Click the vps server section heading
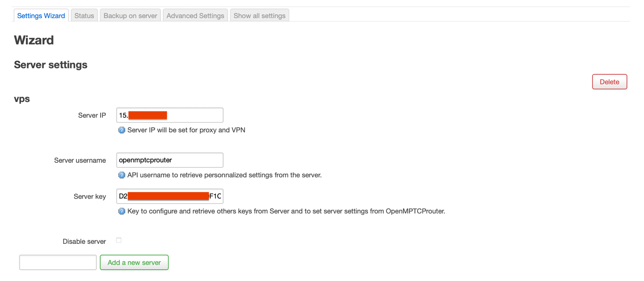The height and width of the screenshot is (281, 644). click(x=22, y=99)
